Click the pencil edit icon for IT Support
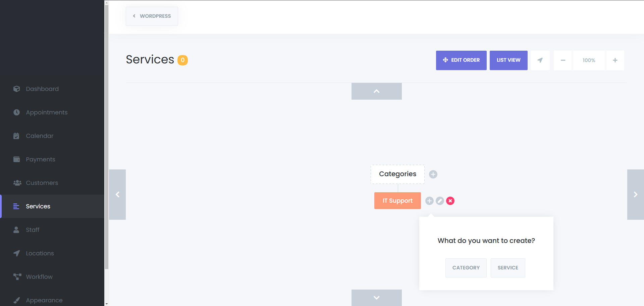This screenshot has height=306, width=644. pyautogui.click(x=440, y=201)
